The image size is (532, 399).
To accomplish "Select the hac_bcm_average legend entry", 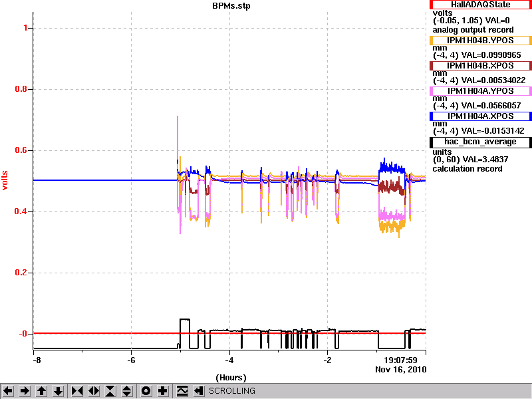I will click(x=480, y=142).
